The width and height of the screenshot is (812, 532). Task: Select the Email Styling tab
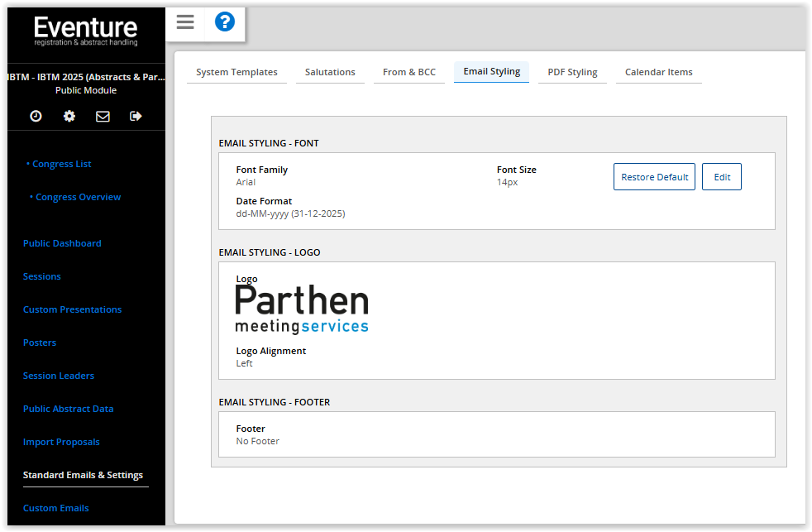click(491, 71)
